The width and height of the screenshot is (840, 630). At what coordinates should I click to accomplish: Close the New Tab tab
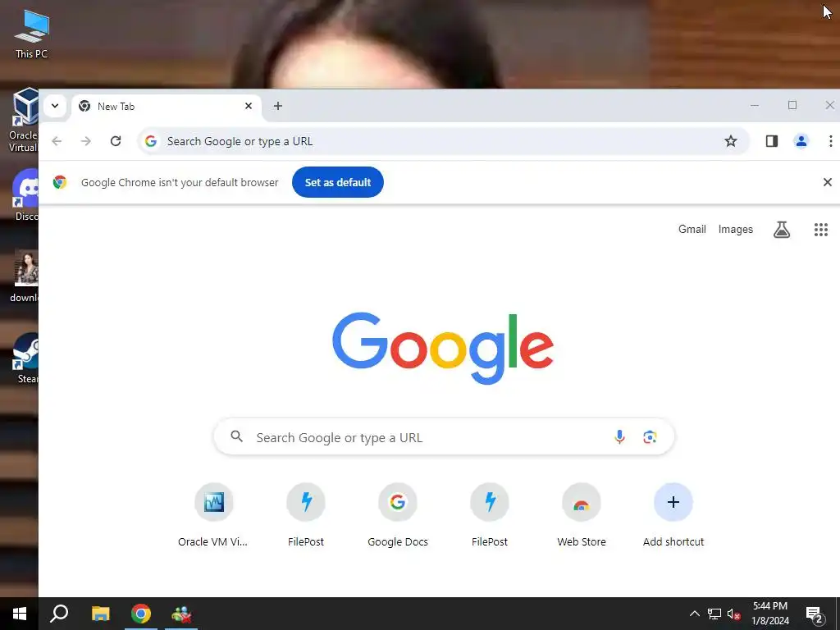click(249, 106)
